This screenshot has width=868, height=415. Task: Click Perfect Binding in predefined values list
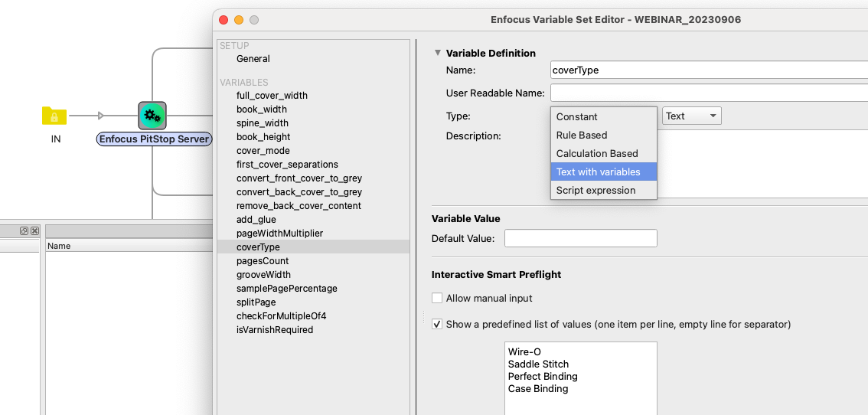tap(543, 376)
